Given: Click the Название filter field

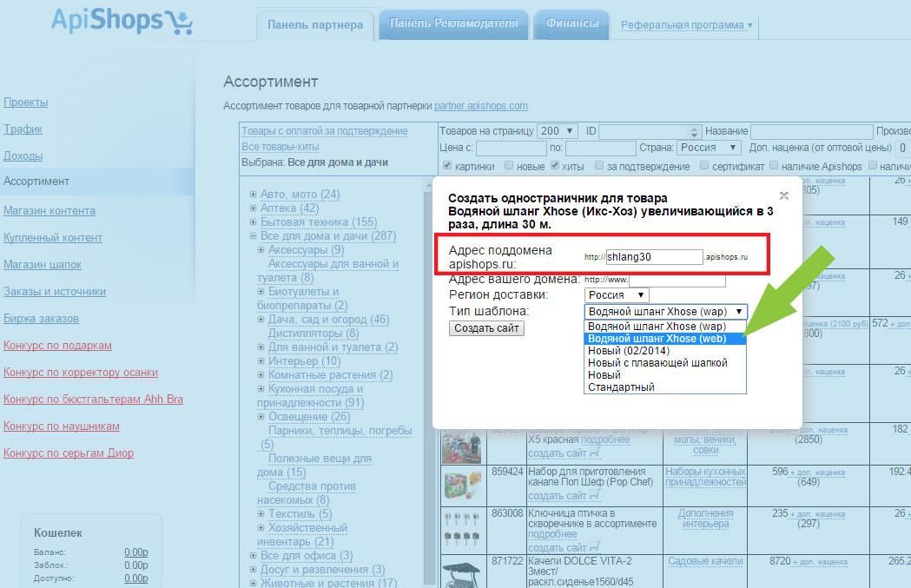Looking at the screenshot, I should [812, 131].
